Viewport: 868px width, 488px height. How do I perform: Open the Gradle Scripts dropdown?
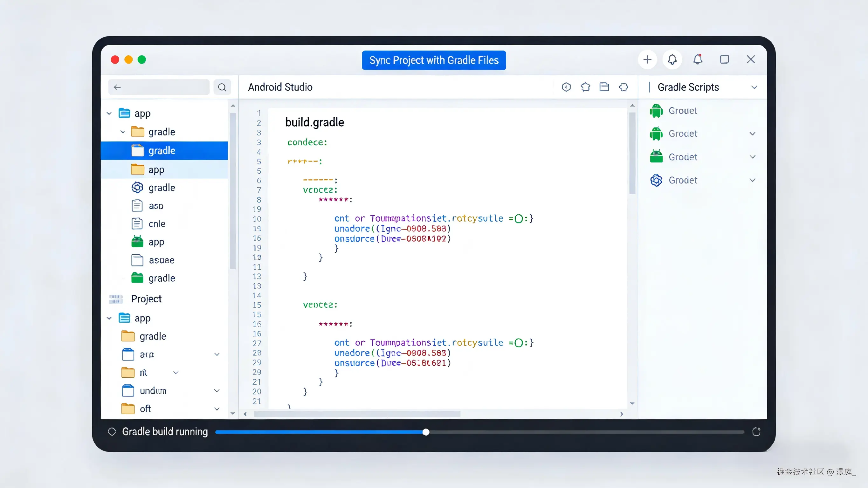[754, 87]
